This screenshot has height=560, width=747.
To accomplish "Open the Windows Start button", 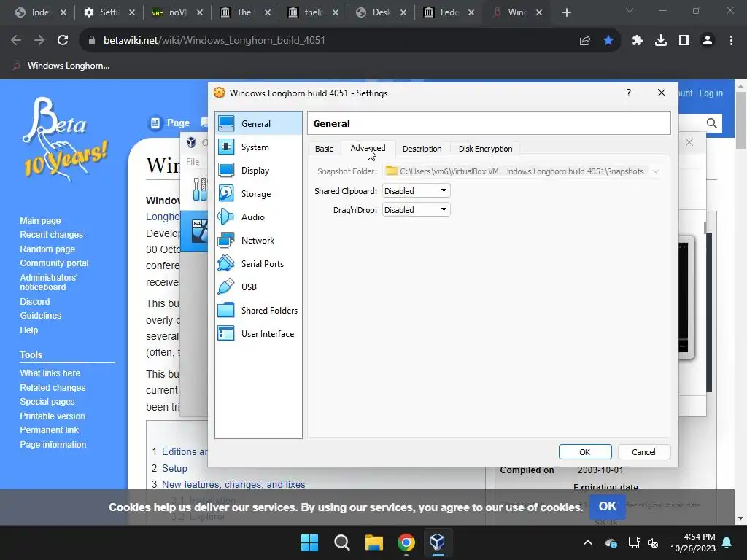I will (309, 542).
